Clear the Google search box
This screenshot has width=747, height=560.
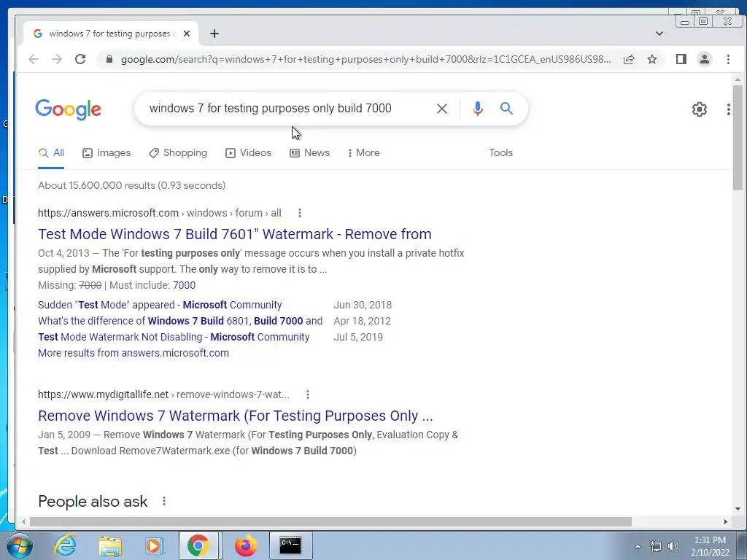point(441,109)
